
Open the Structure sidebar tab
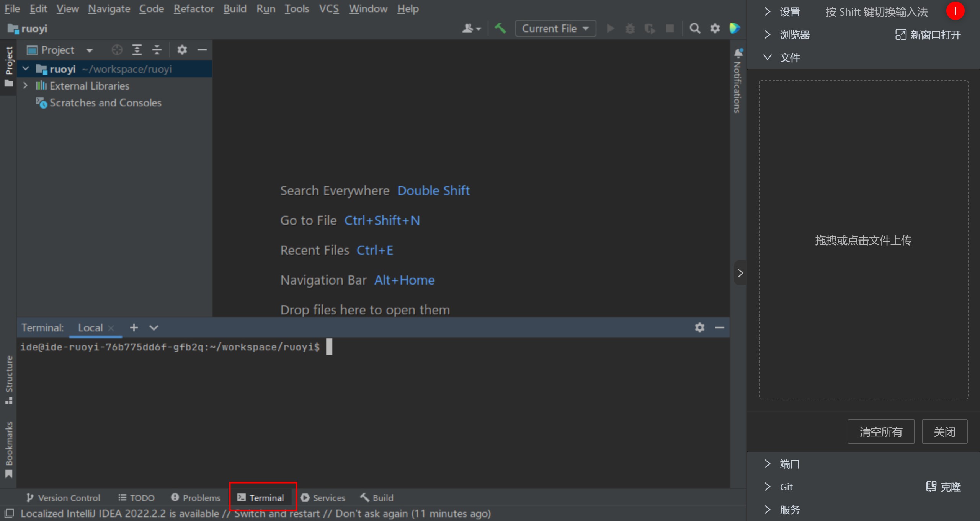pos(9,380)
